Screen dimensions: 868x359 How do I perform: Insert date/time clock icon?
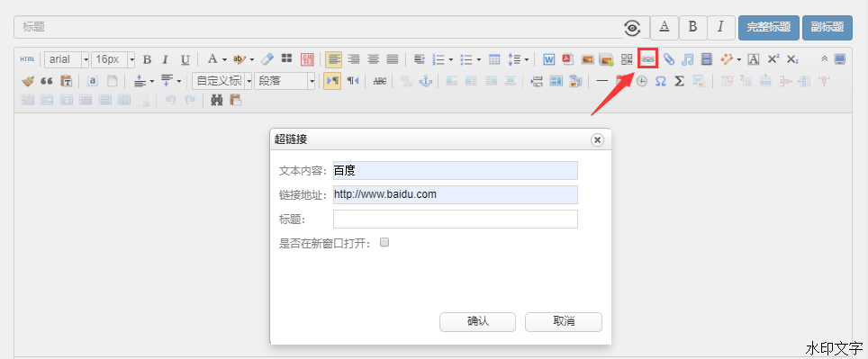click(642, 81)
